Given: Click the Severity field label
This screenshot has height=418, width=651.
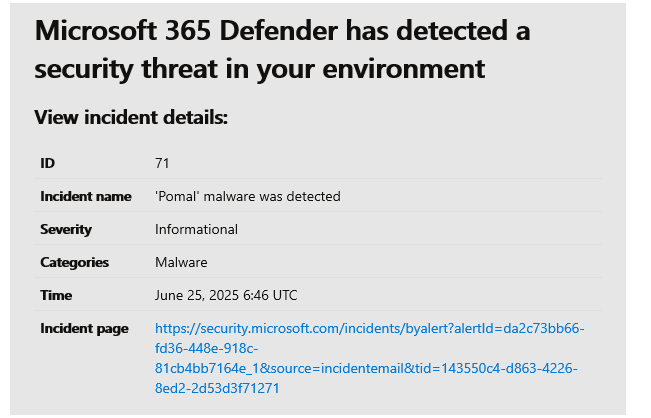Looking at the screenshot, I should 66,229.
